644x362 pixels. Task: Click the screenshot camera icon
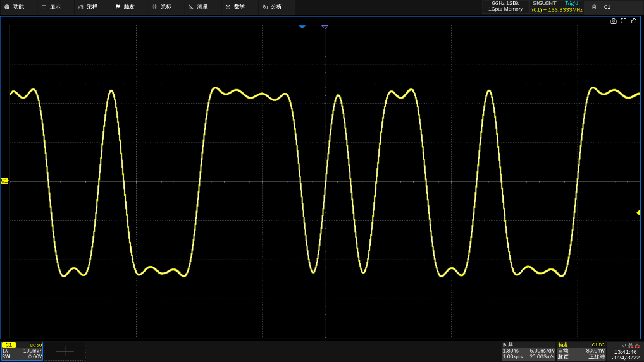(613, 21)
